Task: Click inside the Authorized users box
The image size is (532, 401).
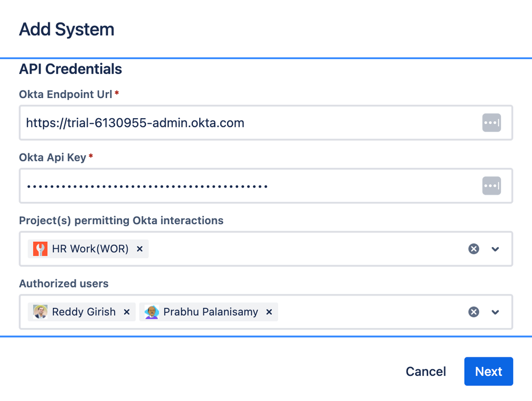Action: coord(368,312)
